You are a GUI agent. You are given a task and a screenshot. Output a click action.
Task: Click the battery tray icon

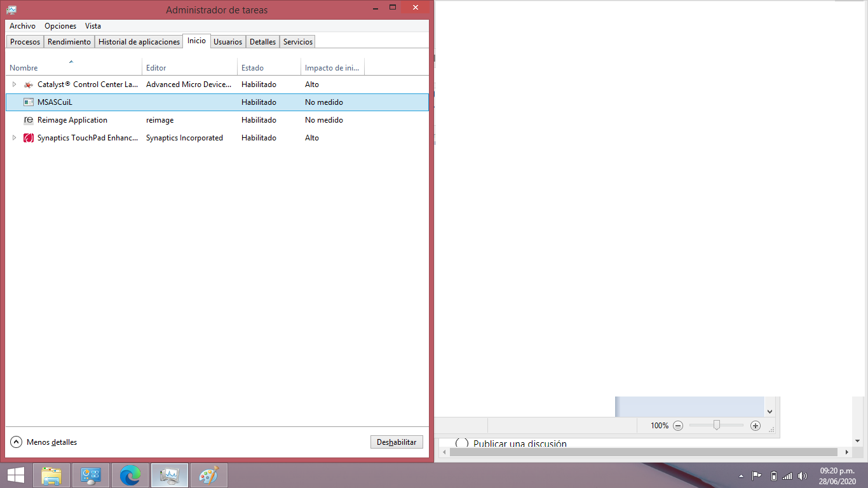773,476
